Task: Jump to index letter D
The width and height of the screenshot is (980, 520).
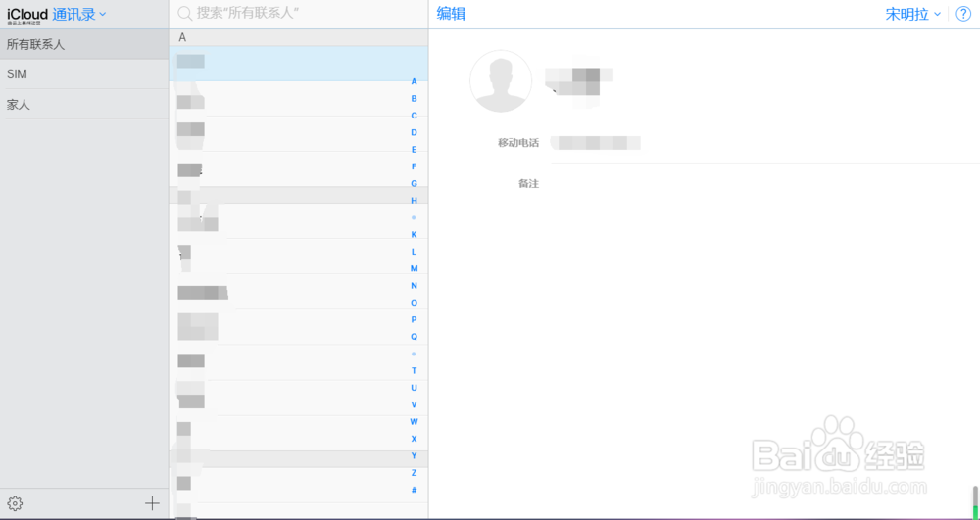Action: [x=414, y=132]
